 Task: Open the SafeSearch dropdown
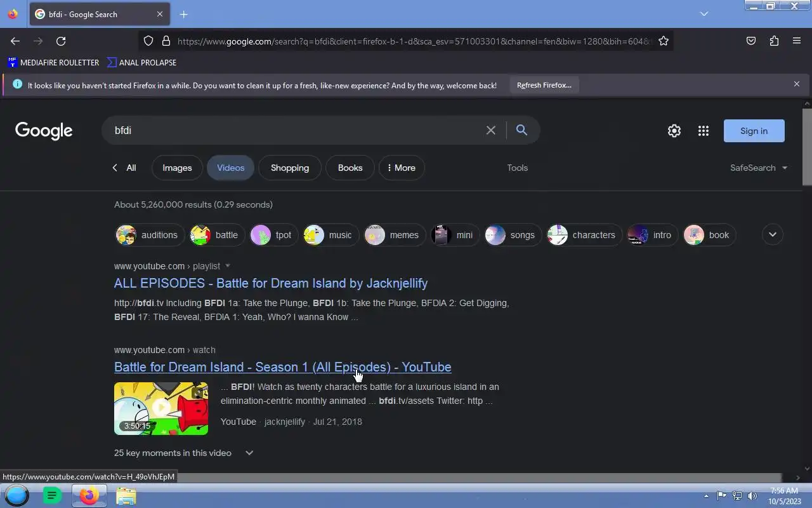click(x=759, y=168)
